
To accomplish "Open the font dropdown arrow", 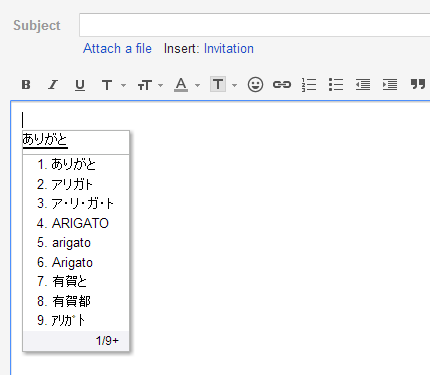I will click(x=123, y=85).
